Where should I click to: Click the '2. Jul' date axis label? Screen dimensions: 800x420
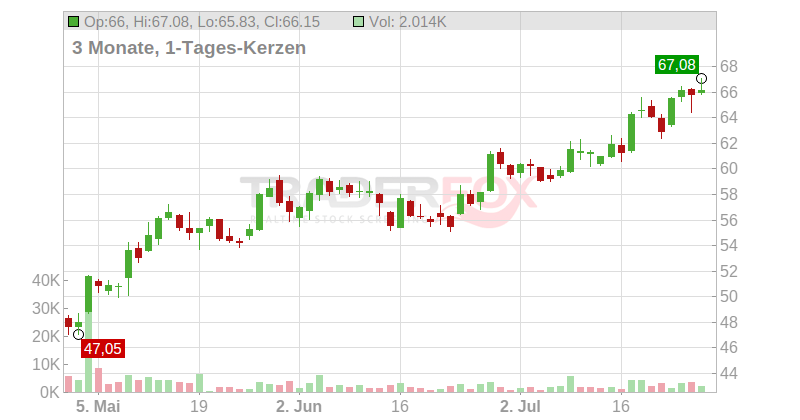coord(520,407)
